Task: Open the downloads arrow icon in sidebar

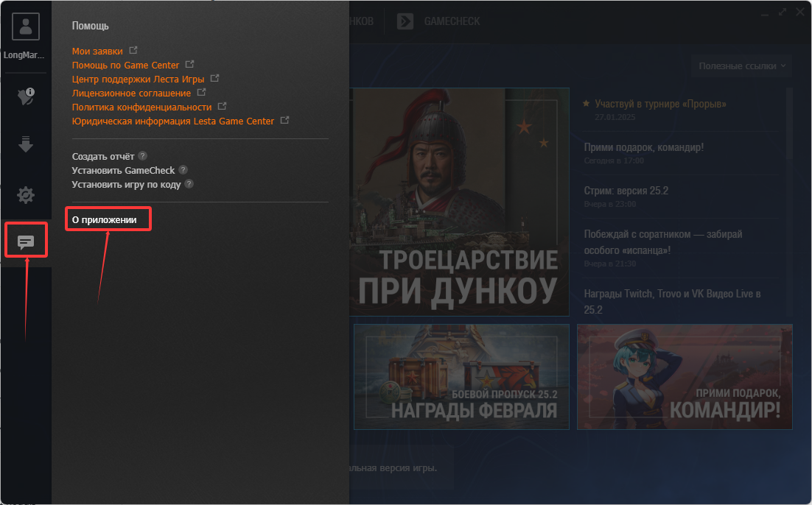Action: (25, 144)
